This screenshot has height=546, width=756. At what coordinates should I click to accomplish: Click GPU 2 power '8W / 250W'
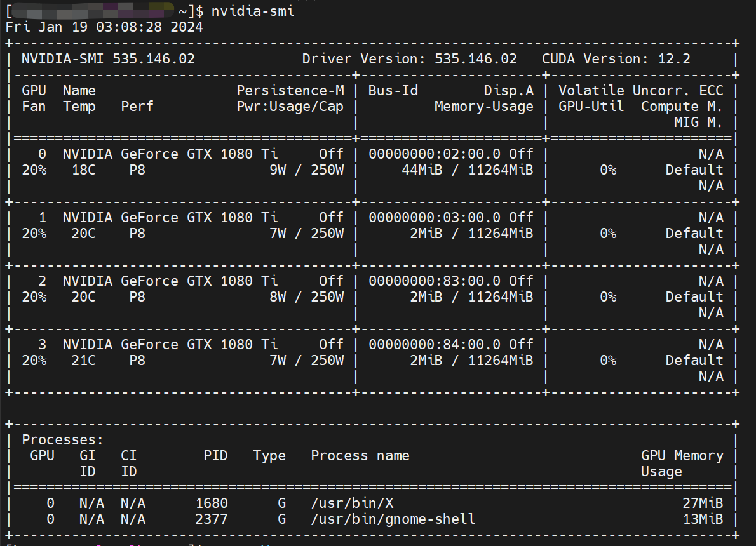(307, 297)
